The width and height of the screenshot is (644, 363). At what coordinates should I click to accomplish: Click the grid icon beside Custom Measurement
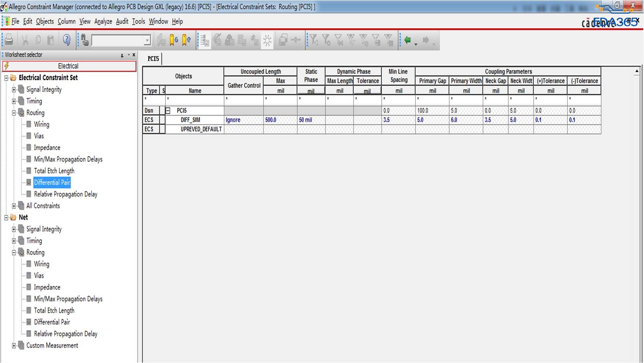pos(21,345)
